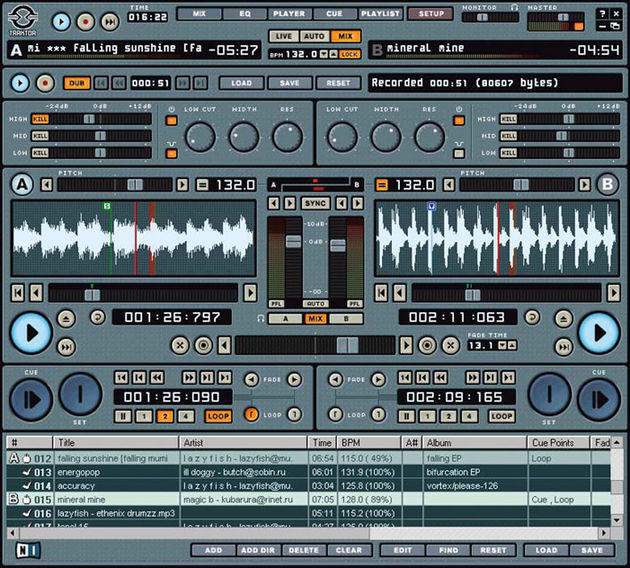Click deck A large play button
This screenshot has height=568, width=630.
tap(31, 333)
